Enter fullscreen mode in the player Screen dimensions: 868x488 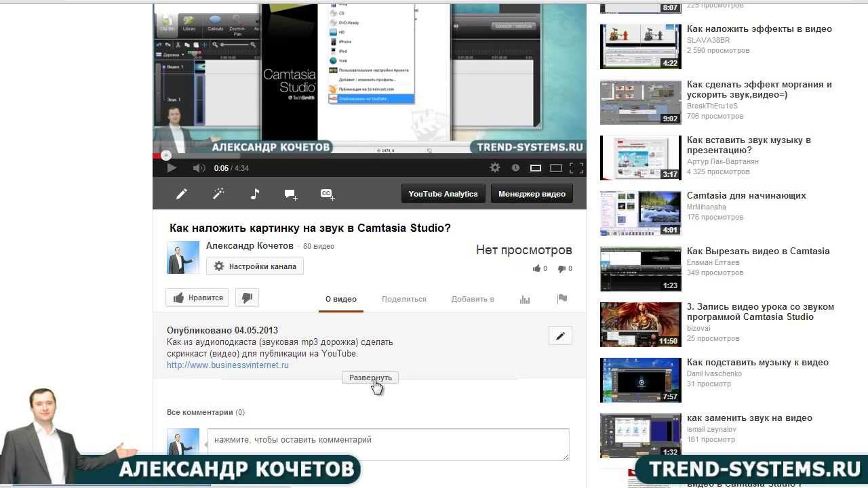(x=576, y=167)
